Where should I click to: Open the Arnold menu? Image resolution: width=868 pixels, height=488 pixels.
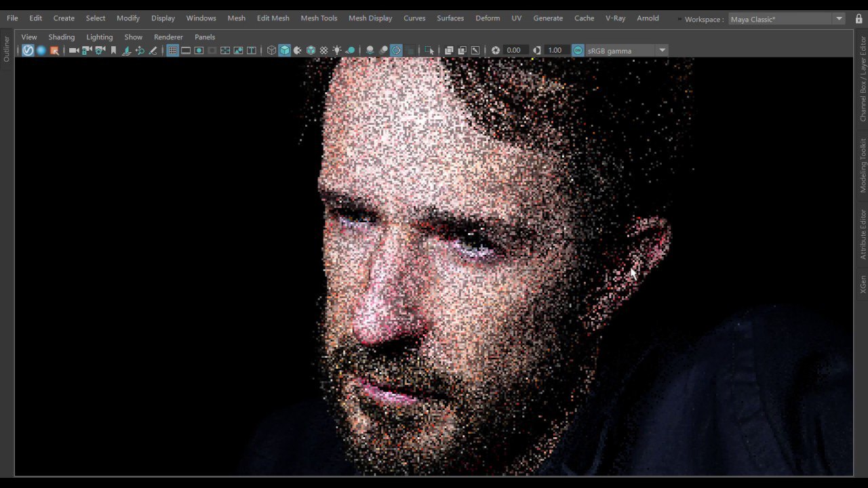pos(648,18)
